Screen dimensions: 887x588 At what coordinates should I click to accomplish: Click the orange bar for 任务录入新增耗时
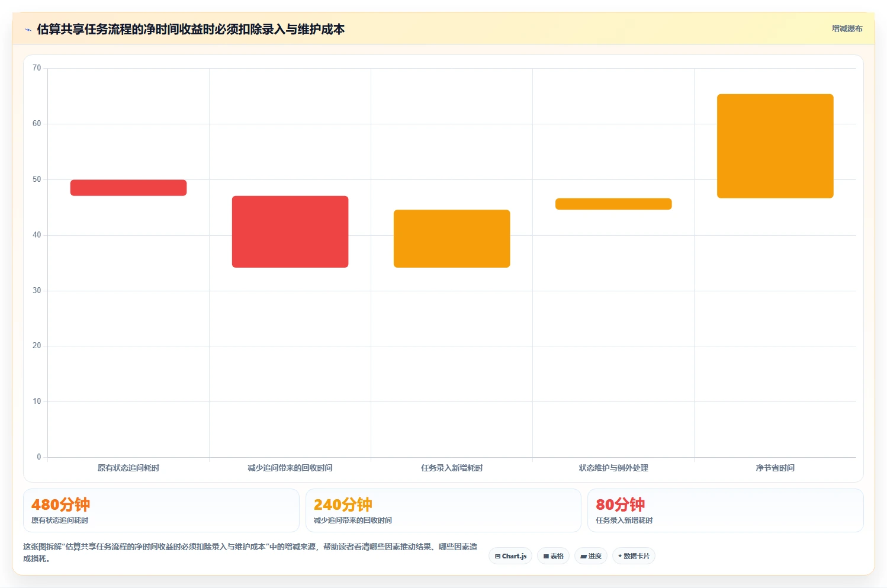[x=452, y=239]
